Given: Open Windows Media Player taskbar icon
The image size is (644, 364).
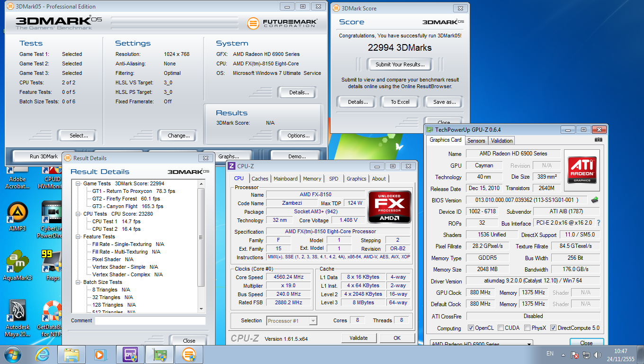Looking at the screenshot, I should point(100,354).
